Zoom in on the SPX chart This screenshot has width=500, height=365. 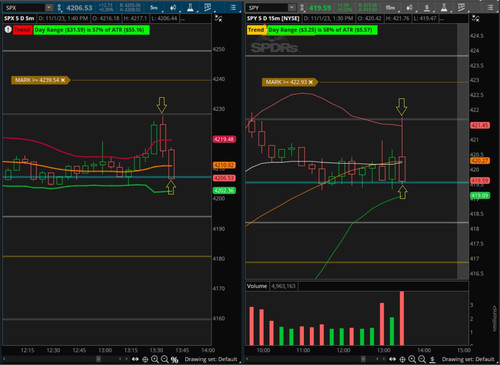pyautogui.click(x=155, y=359)
